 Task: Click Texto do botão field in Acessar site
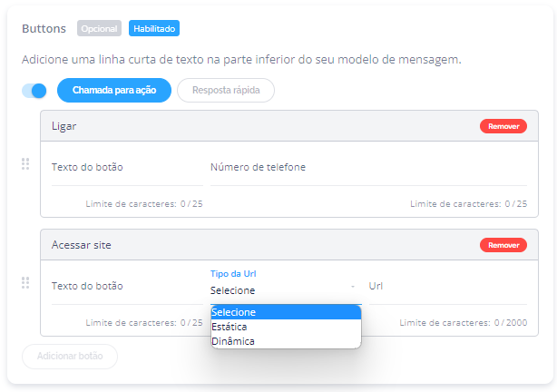tap(126, 286)
